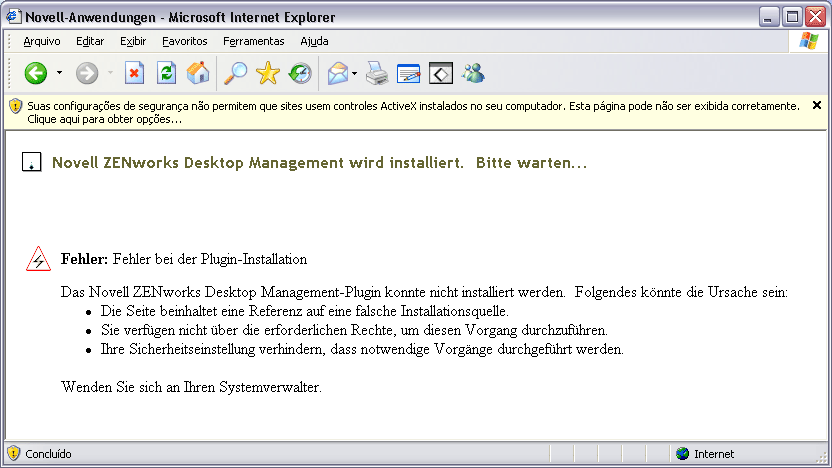
Task: Click the window resize grip in status bar
Action: (821, 457)
